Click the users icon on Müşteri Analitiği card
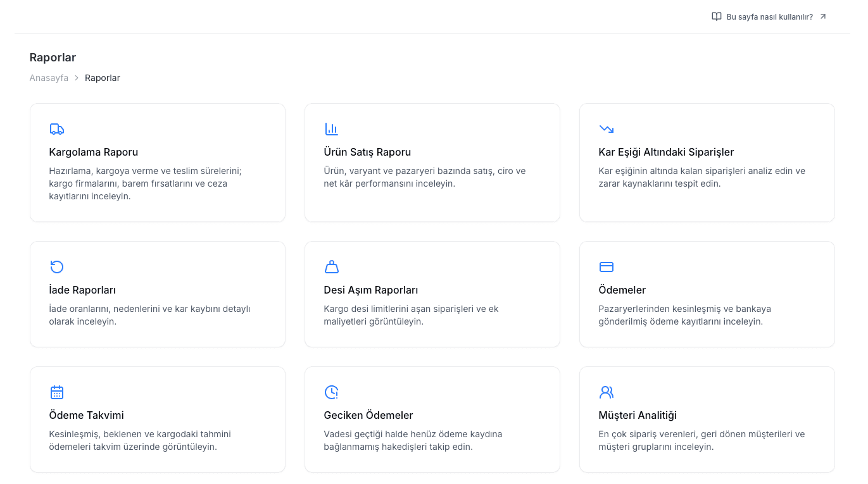Screen dimensions: 868x484 coord(607,392)
